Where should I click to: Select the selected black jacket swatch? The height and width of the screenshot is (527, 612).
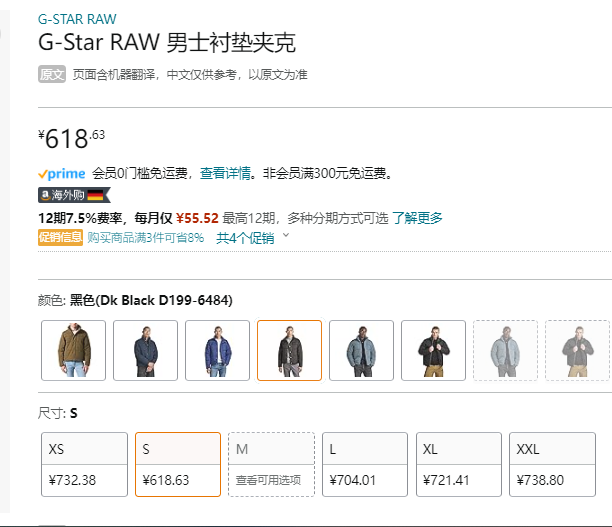click(289, 350)
